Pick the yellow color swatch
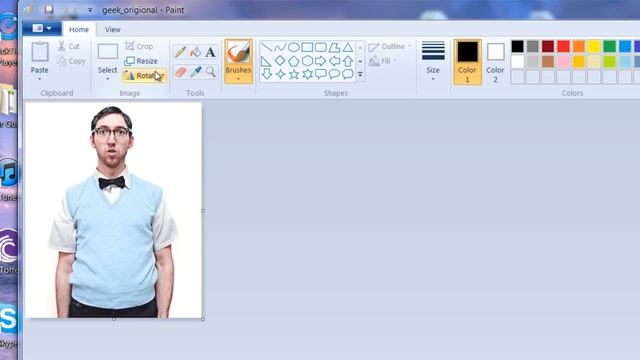This screenshot has height=360, width=640. tap(594, 47)
